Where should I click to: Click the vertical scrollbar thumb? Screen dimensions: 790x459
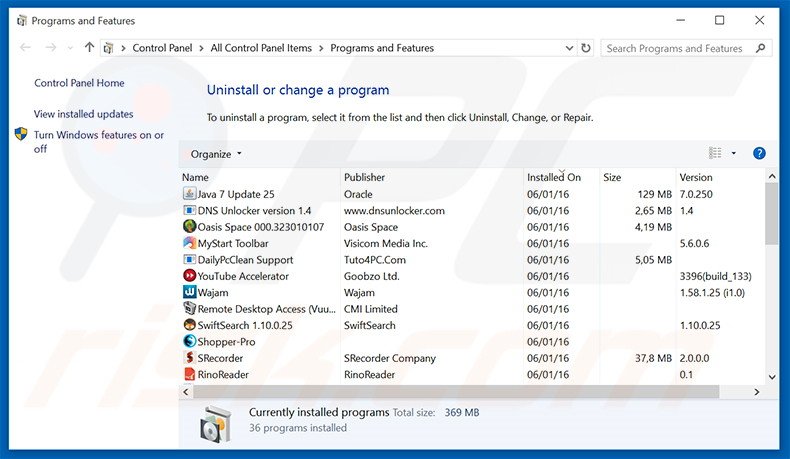pos(771,214)
